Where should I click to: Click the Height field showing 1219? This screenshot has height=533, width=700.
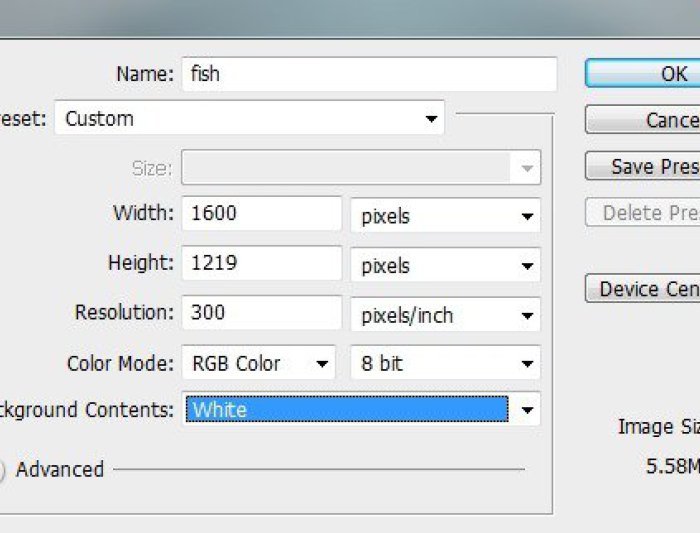pos(261,263)
